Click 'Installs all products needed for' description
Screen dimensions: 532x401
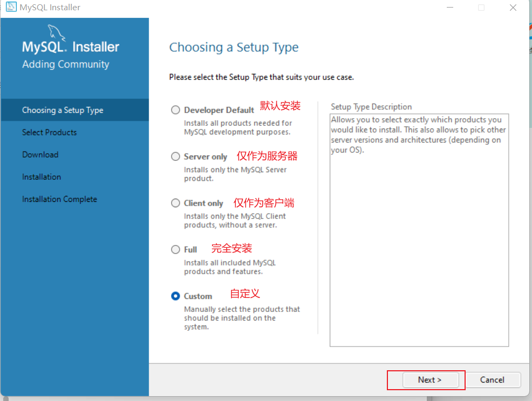pos(238,123)
